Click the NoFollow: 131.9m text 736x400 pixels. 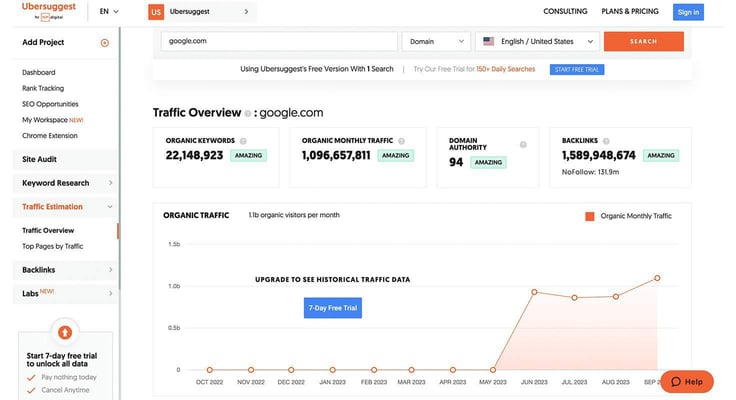coord(590,172)
